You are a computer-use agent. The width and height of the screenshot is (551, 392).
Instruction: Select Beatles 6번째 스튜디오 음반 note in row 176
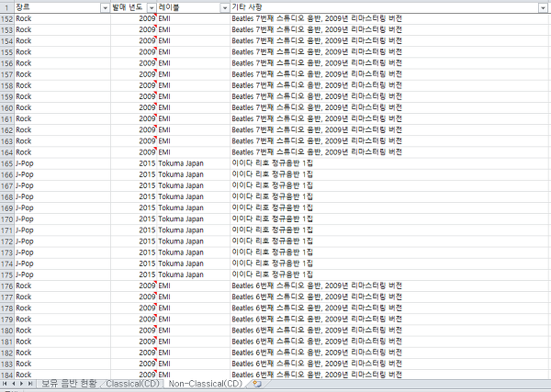[x=389, y=286]
